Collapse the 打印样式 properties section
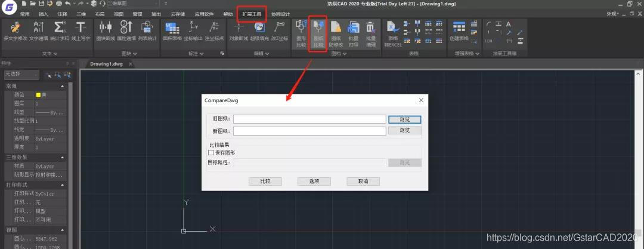644x249 pixels. (63, 185)
